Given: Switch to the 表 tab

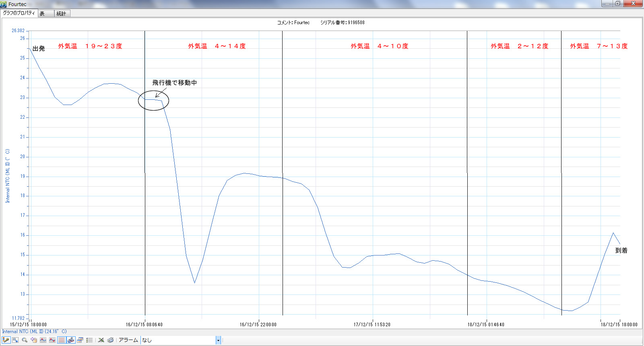Looking at the screenshot, I should [45, 14].
